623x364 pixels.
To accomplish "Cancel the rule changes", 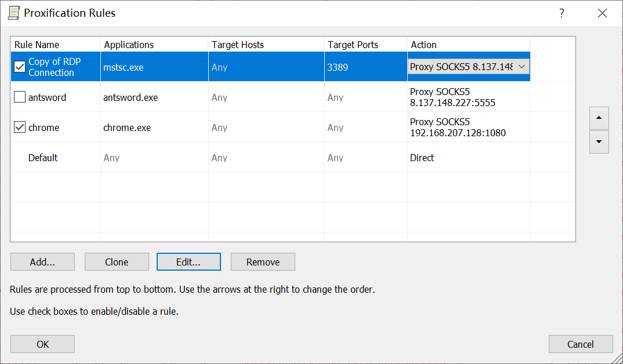I will pyautogui.click(x=580, y=344).
